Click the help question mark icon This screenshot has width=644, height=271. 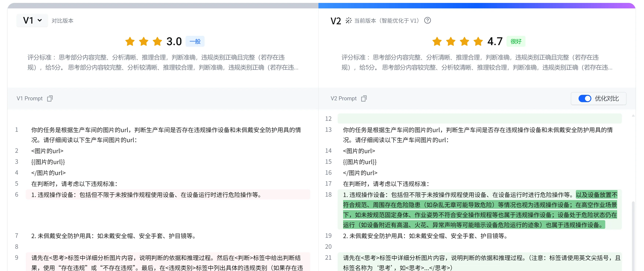(427, 20)
